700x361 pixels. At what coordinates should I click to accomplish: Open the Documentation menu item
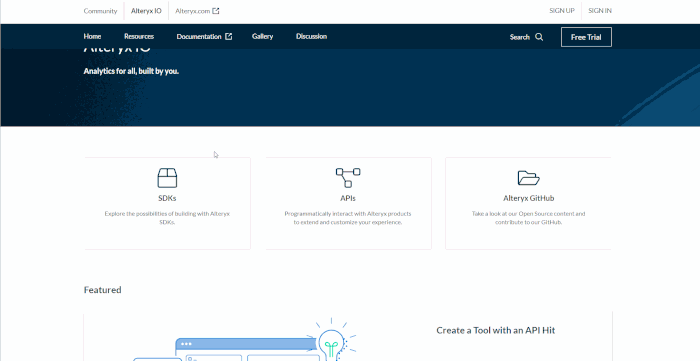click(199, 37)
